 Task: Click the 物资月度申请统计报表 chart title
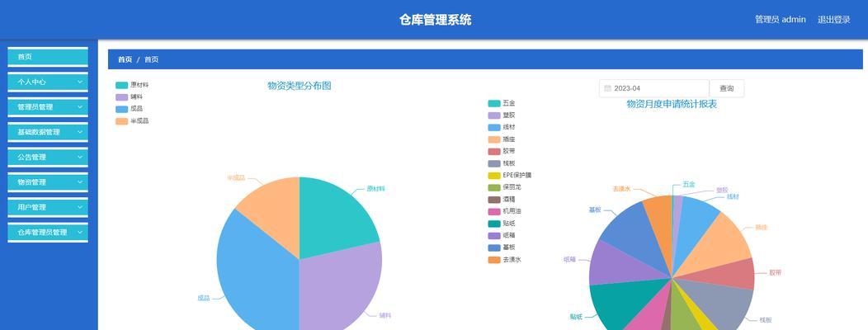672,104
